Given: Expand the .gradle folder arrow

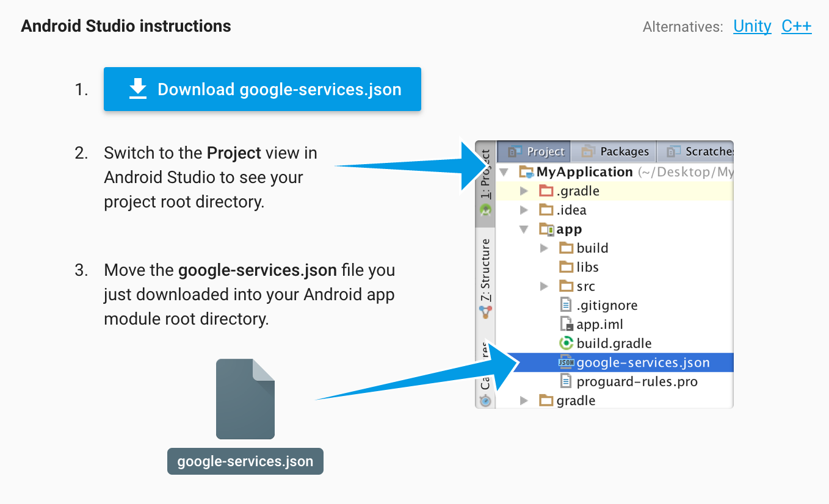Looking at the screenshot, I should pos(524,191).
